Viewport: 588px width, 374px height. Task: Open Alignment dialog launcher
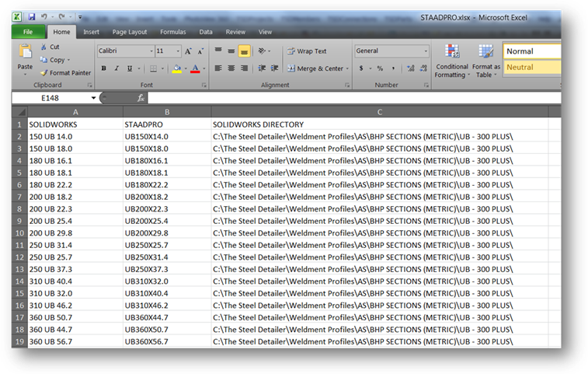347,86
